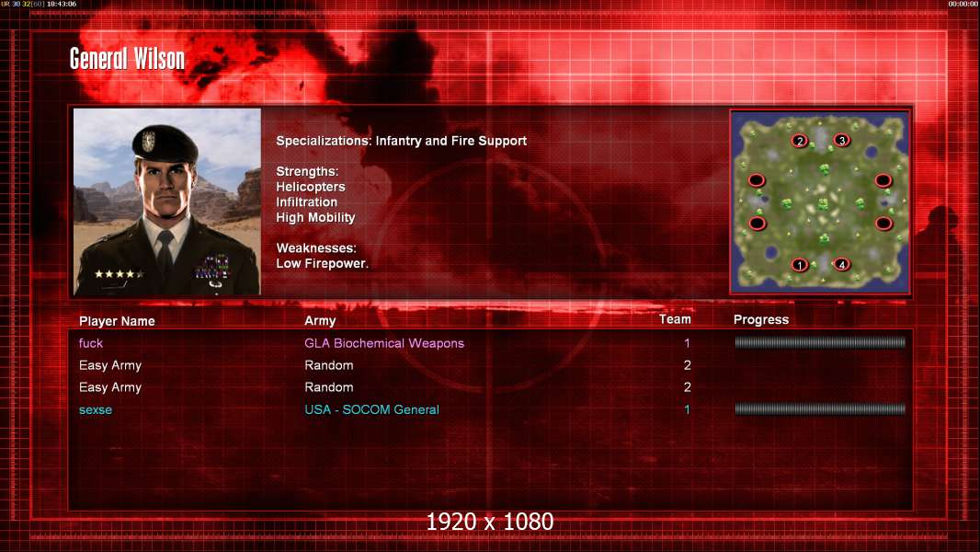The image size is (980, 552).
Task: Click the 'Infiltration' strength entry
Action: click(x=306, y=201)
